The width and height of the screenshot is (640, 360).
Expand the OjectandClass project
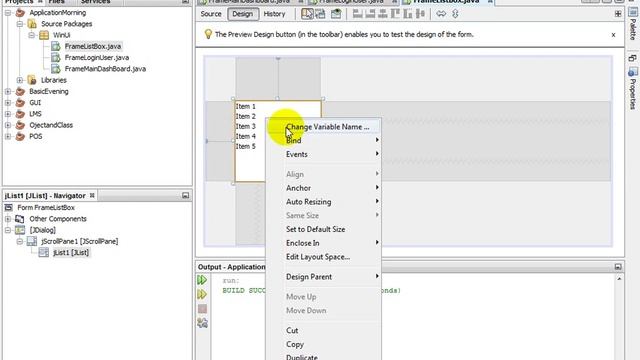pyautogui.click(x=8, y=125)
